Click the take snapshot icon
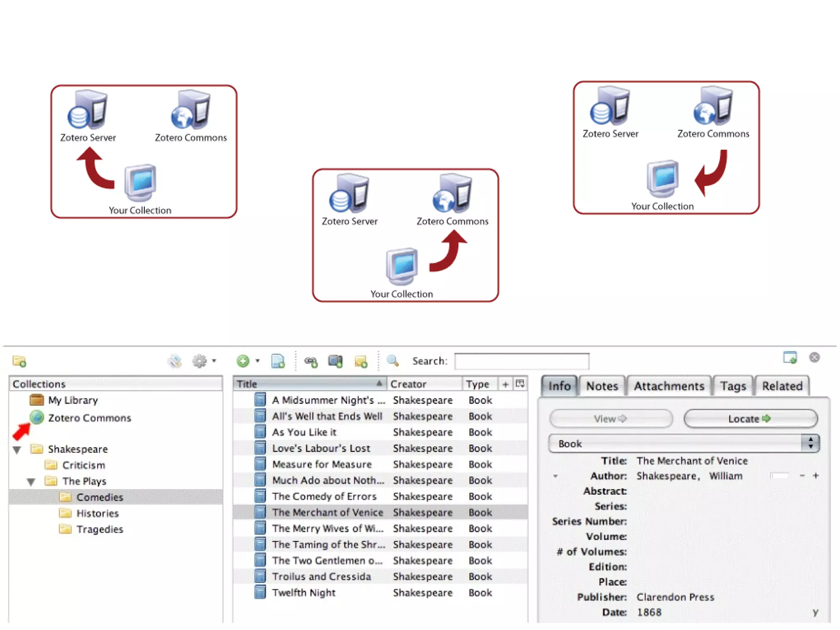Screen dimensions: 840x630 [335, 361]
